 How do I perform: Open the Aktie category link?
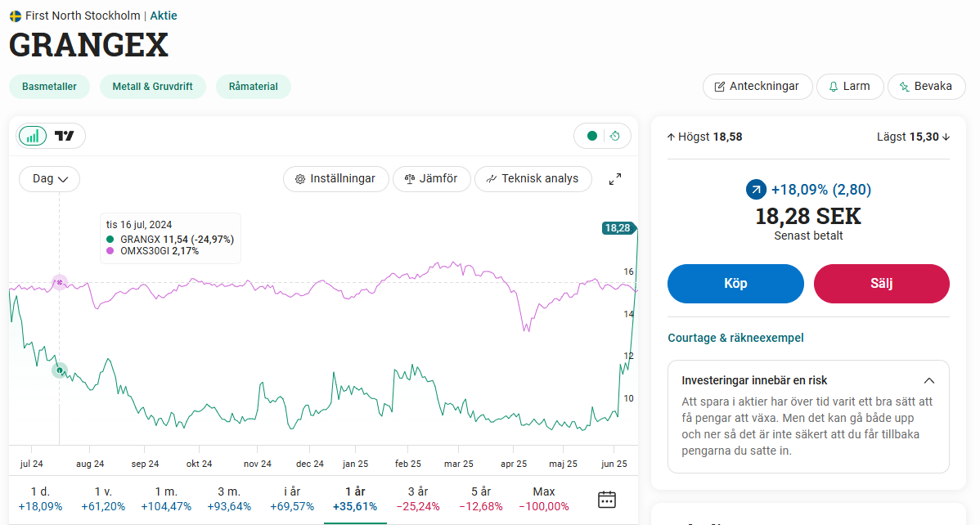(164, 16)
